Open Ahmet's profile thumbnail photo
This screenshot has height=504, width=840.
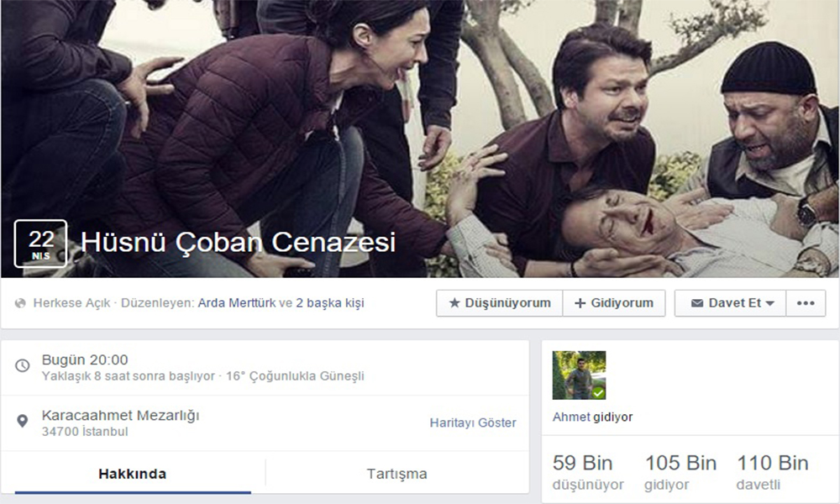click(578, 375)
